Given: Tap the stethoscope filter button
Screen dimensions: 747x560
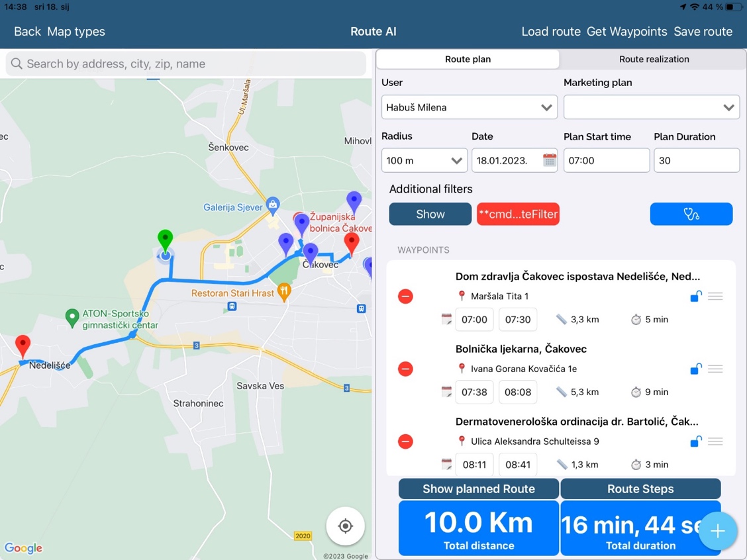Looking at the screenshot, I should tap(691, 214).
